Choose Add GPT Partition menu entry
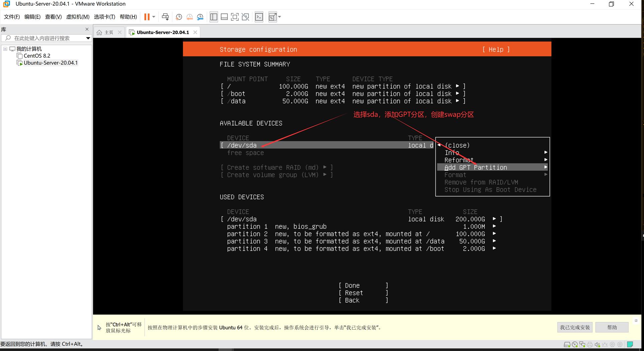Screen dimensions: 644x351 tap(493, 167)
